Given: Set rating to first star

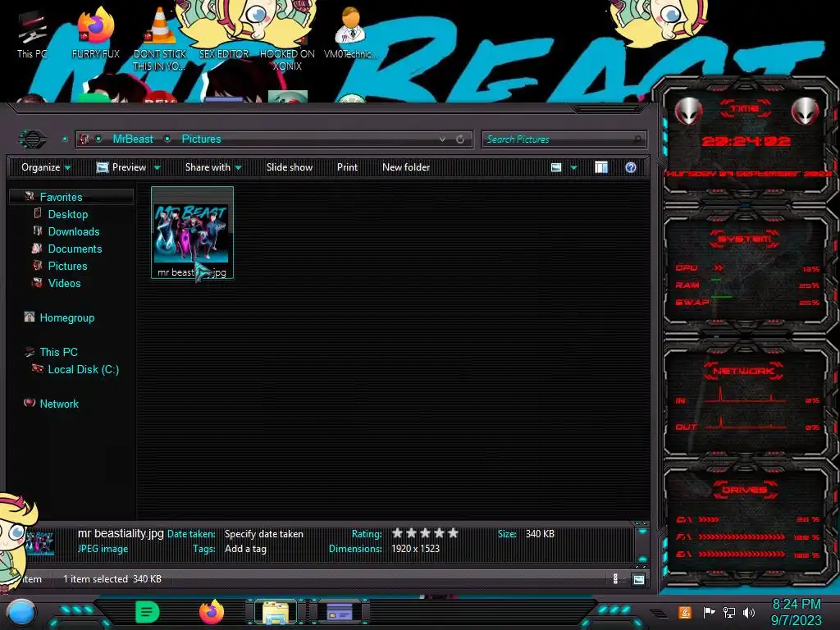Looking at the screenshot, I should [398, 533].
